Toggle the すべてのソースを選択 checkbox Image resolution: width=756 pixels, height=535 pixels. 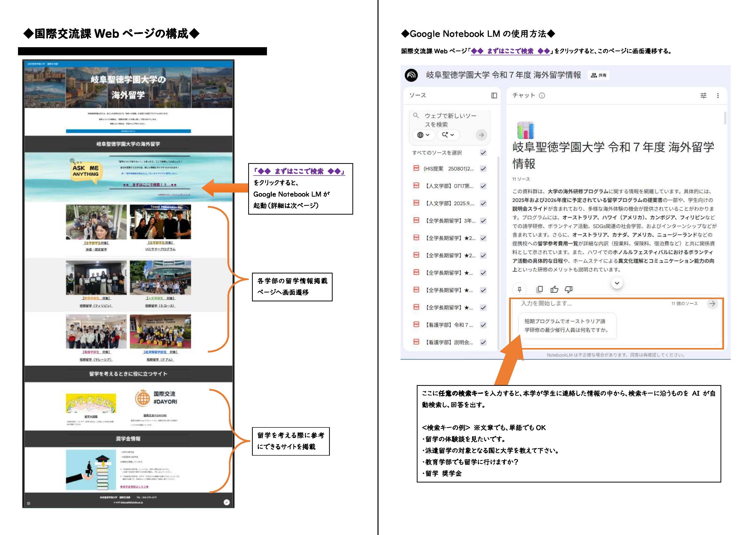[x=483, y=153]
